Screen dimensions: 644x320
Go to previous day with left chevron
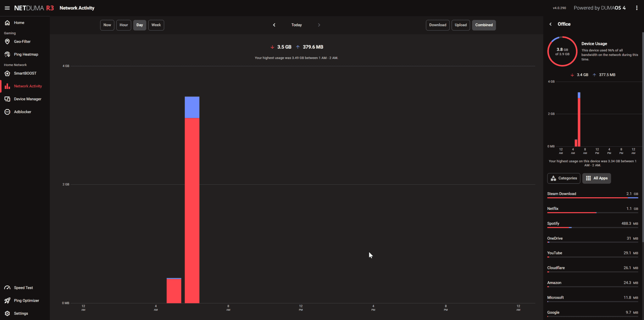(274, 25)
